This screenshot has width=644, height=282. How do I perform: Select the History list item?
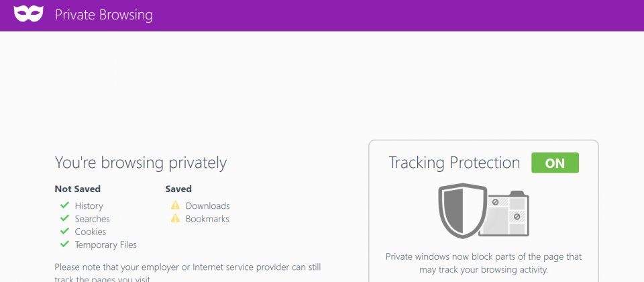[89, 205]
